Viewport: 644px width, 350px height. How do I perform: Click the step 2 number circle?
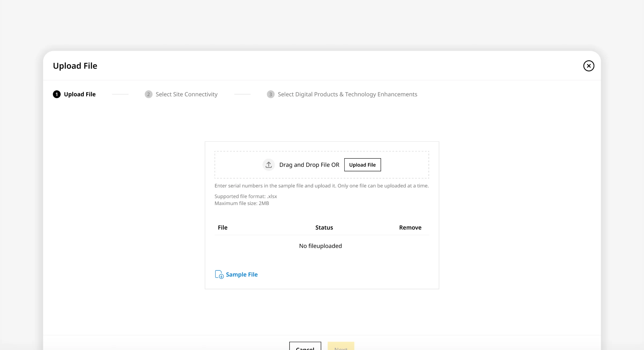coord(148,94)
